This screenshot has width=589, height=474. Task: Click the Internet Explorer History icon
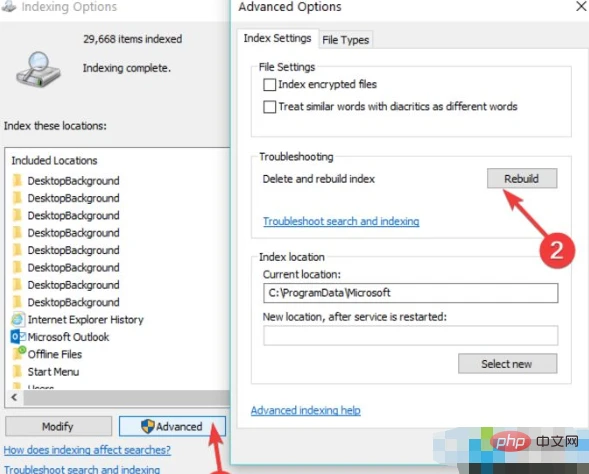[x=18, y=319]
